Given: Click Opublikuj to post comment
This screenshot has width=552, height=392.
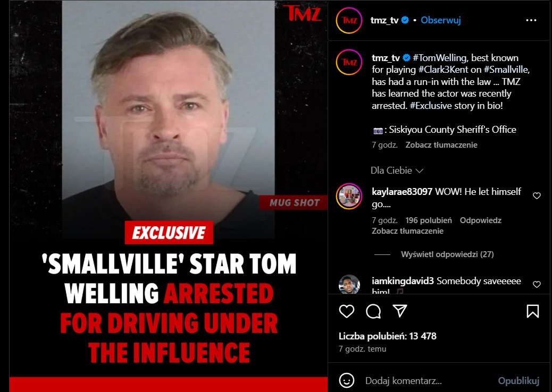Looking at the screenshot, I should pyautogui.click(x=518, y=381).
